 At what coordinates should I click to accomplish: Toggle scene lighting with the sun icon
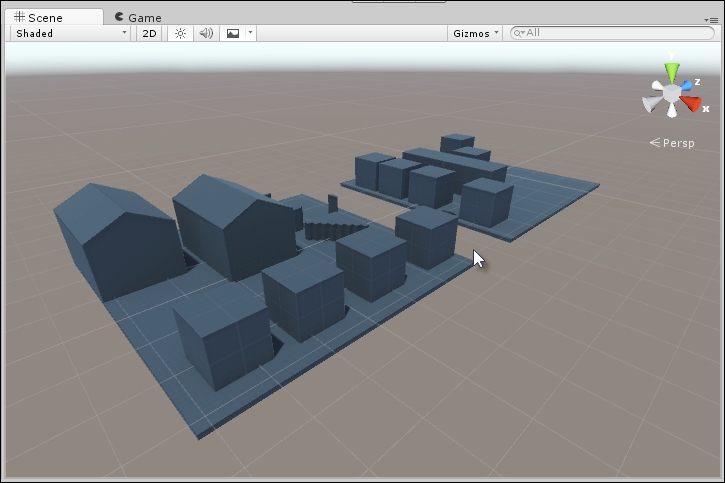pos(180,33)
